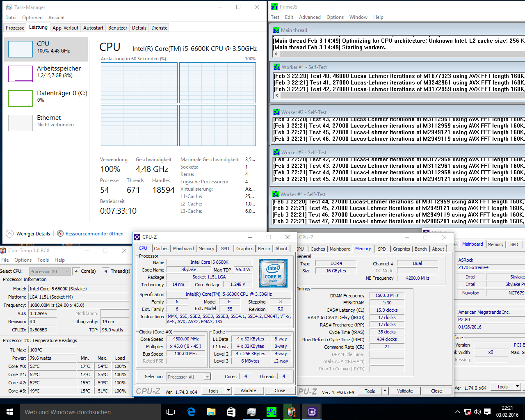Open the Processor #1 selection dropdown

(x=189, y=377)
